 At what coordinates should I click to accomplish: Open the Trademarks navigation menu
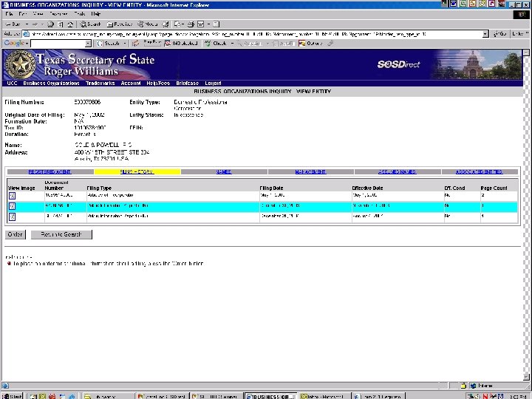coord(100,83)
